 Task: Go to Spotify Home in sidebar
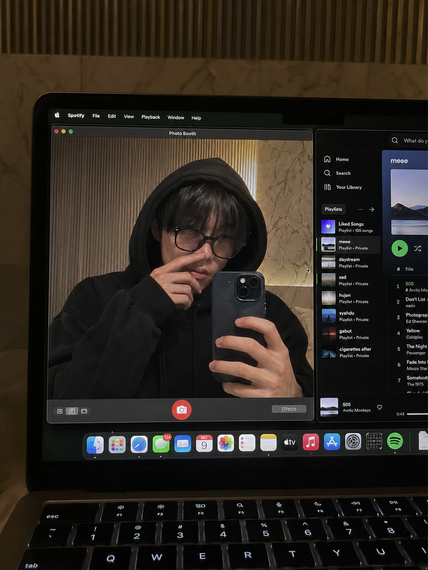point(336,159)
